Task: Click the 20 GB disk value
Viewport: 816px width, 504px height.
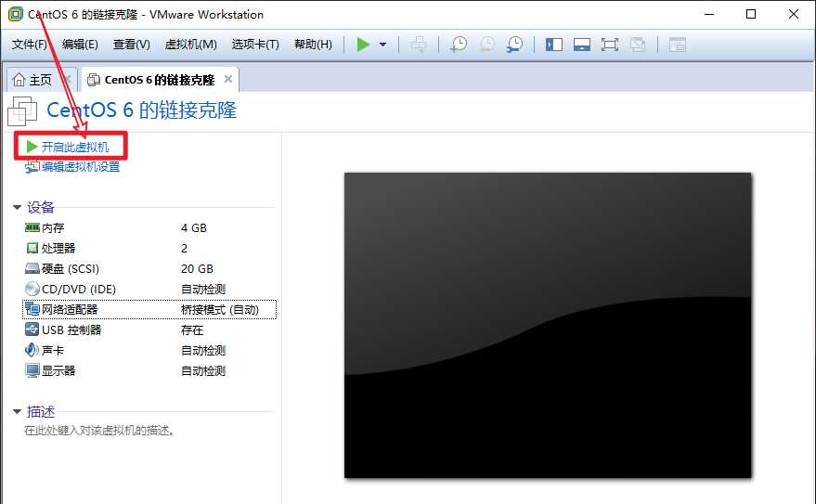Action: (197, 269)
